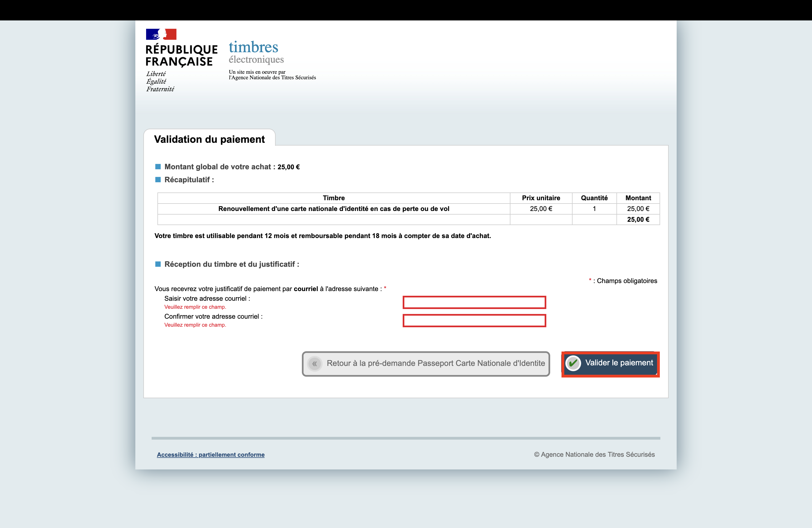Click the blue square beside Réception du timbre
The image size is (812, 528).
point(158,264)
